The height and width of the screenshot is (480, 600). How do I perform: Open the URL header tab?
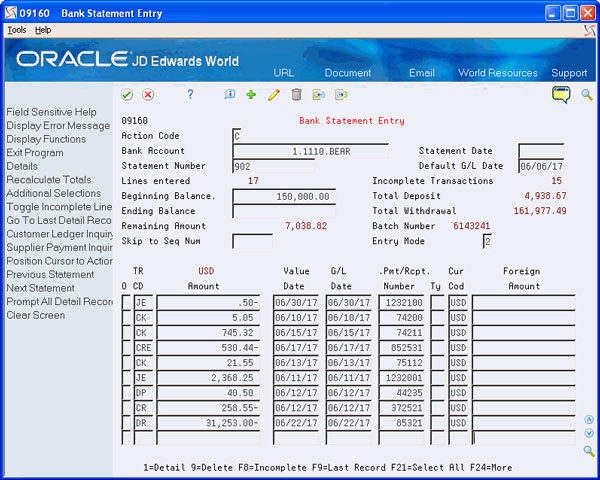coord(284,73)
